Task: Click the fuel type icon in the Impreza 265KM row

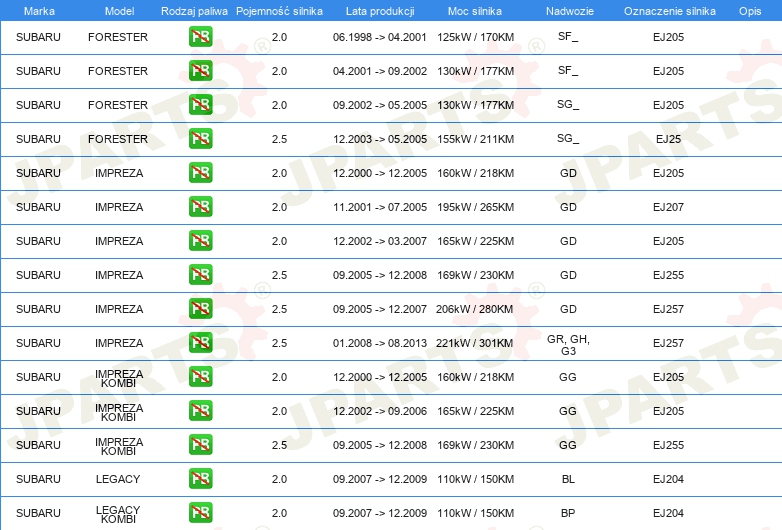Action: click(200, 207)
